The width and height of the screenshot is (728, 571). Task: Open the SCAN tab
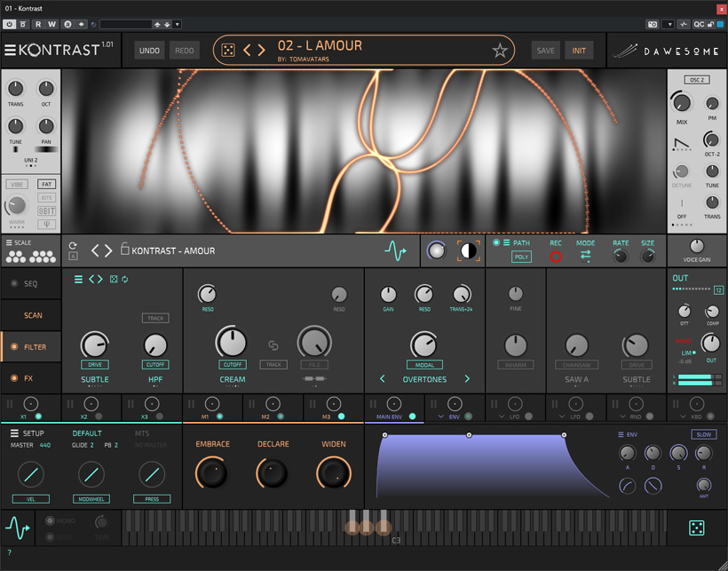32,315
